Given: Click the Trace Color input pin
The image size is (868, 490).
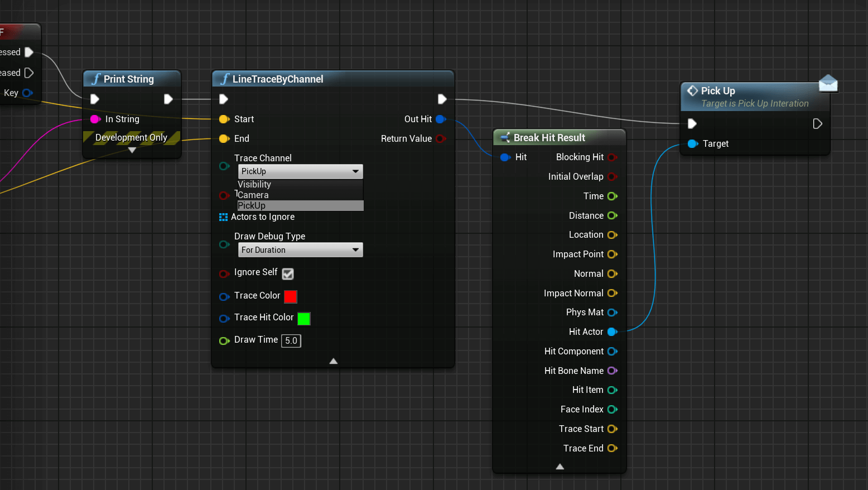Looking at the screenshot, I should [224, 297].
